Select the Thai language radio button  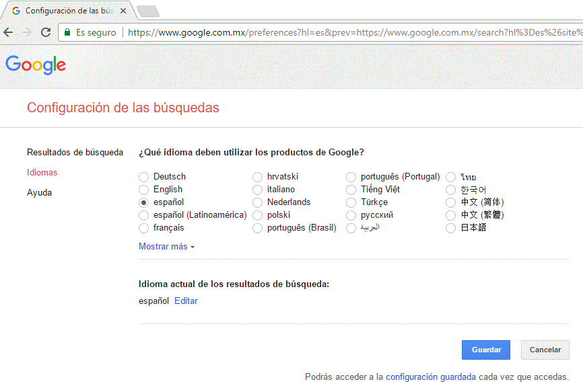[x=450, y=177]
